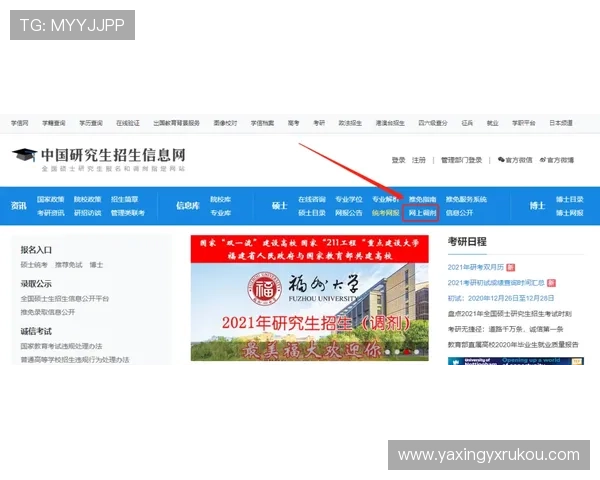Open 网报公告 under 硕士
This screenshot has height=480, width=600.
click(x=349, y=213)
